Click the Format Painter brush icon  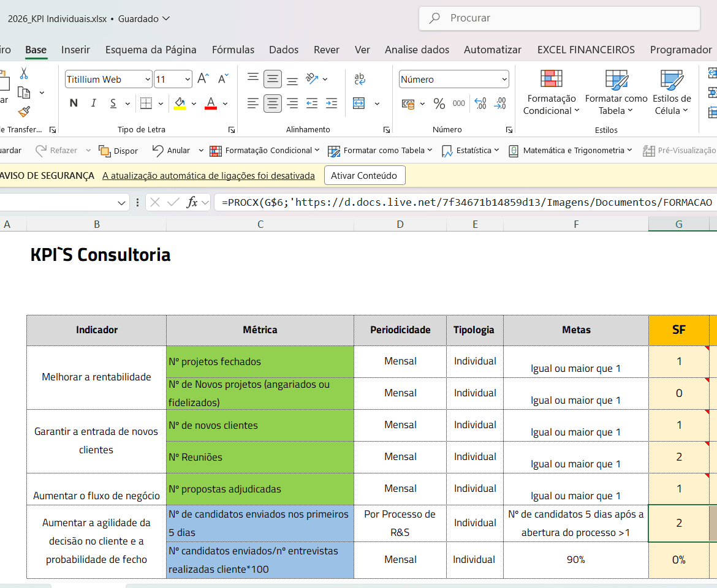[x=24, y=111]
